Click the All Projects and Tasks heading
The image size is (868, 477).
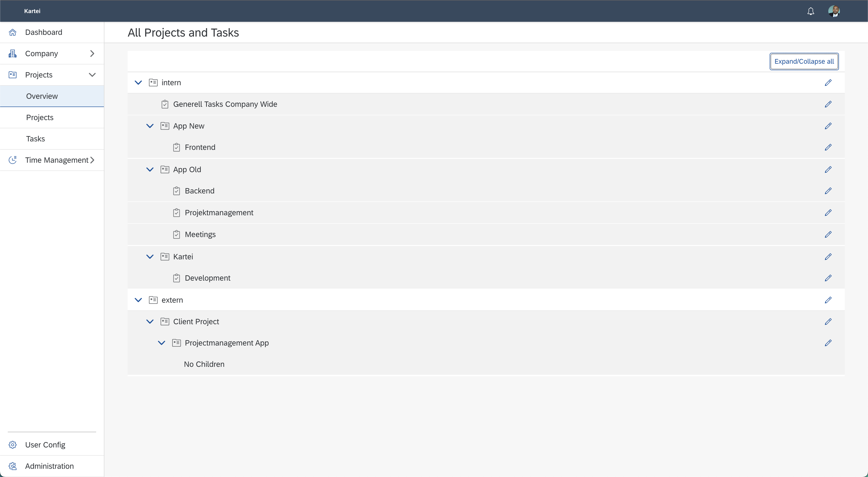183,33
